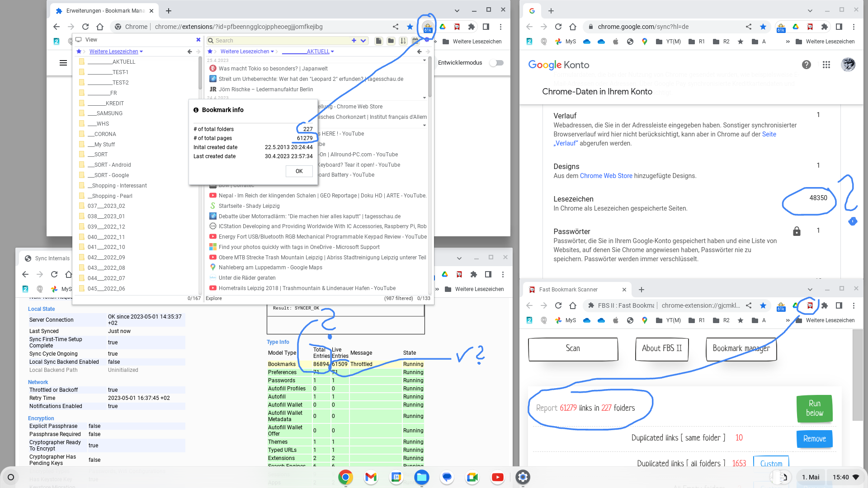Open the YT(M) bookmarks folder in the Google Konto window

[669, 42]
